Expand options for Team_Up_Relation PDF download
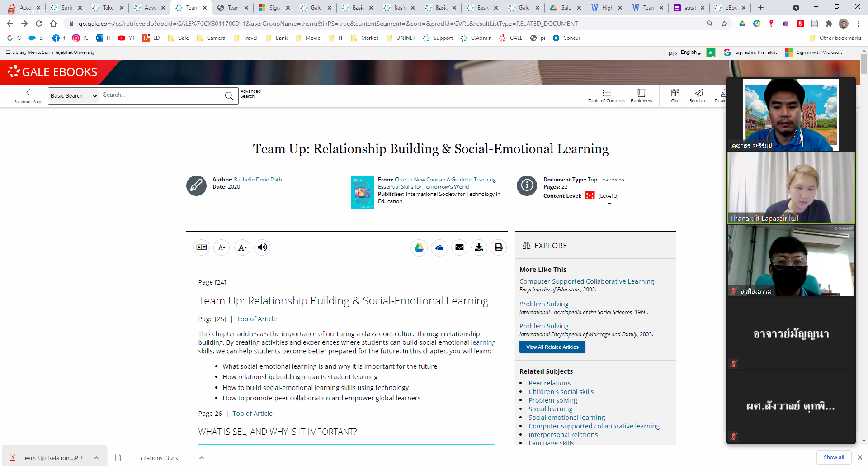This screenshot has width=868, height=466. [96, 458]
